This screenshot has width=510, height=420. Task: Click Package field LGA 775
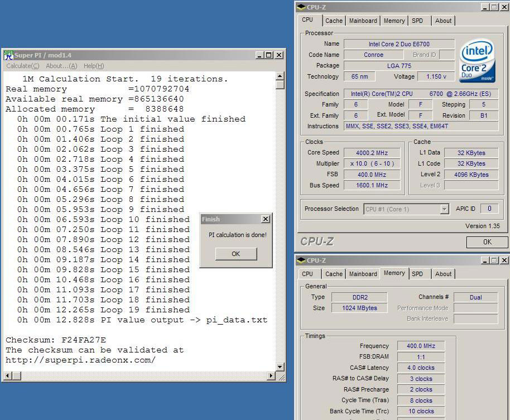(399, 66)
